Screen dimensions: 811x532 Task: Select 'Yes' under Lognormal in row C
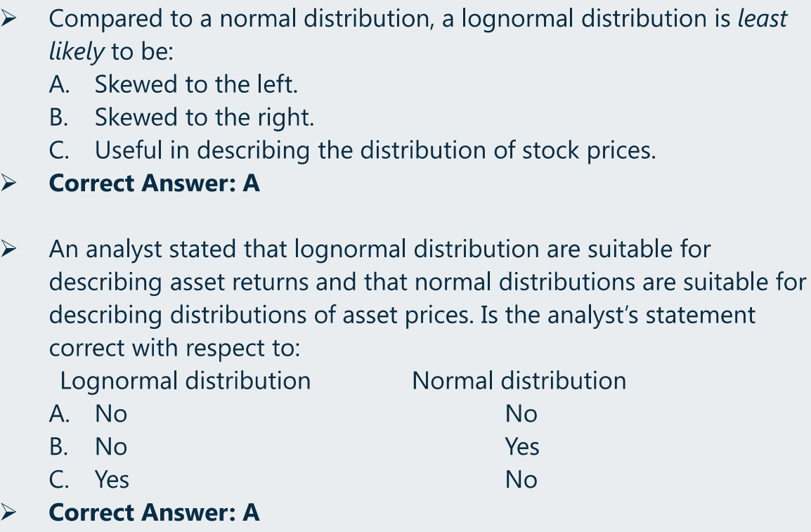point(112,480)
